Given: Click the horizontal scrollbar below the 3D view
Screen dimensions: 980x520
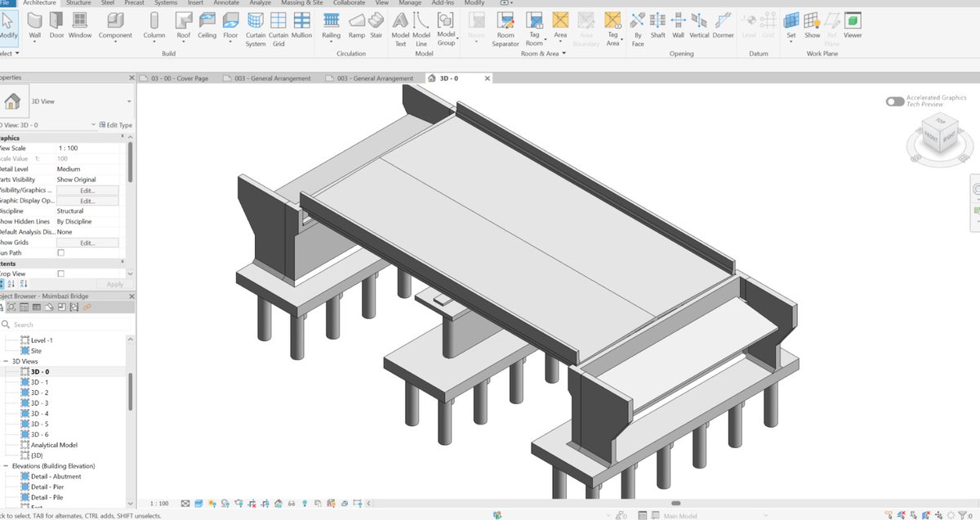Looking at the screenshot, I should click(675, 503).
